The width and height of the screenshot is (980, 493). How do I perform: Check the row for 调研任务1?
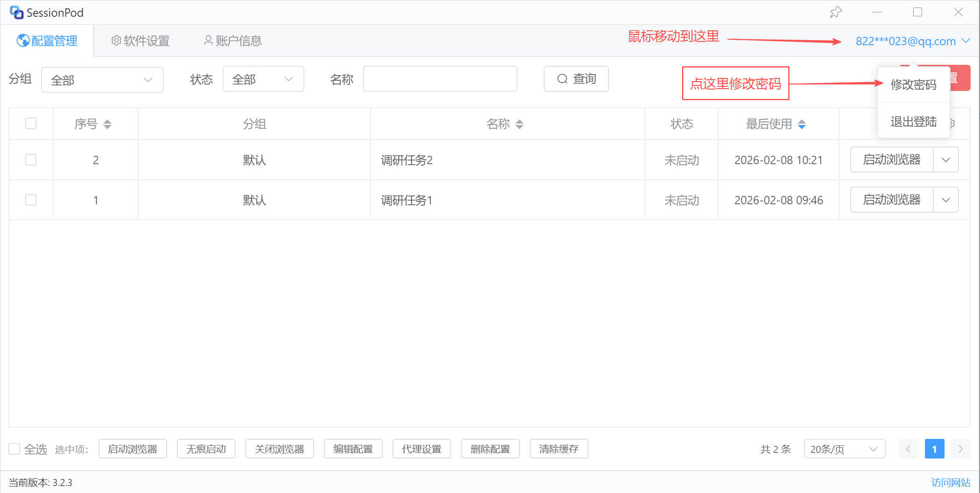31,200
